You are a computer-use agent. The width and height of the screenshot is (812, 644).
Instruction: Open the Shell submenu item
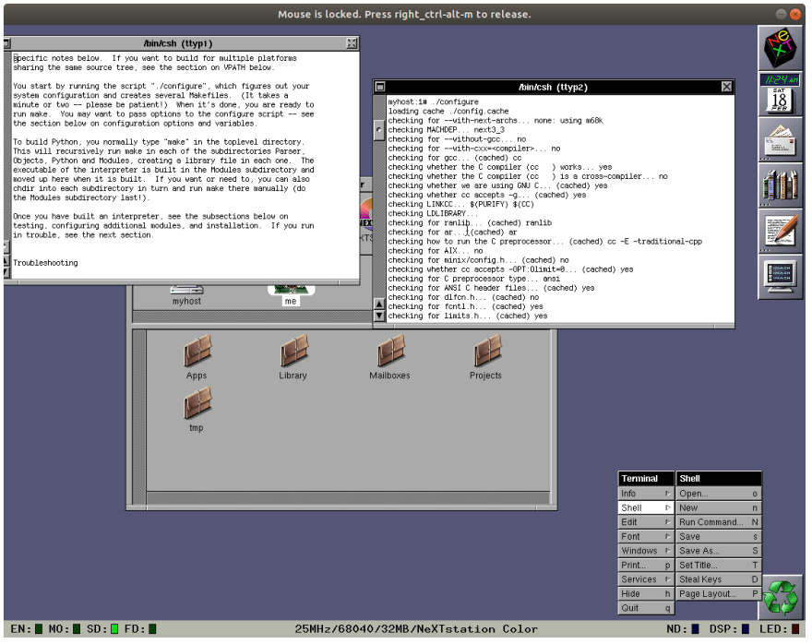[x=646, y=508]
